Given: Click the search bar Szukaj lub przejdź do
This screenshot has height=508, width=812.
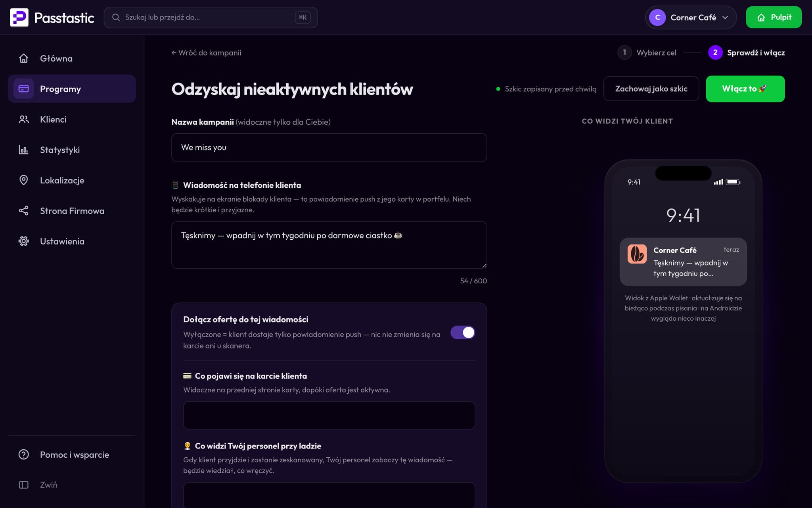Looking at the screenshot, I should (211, 17).
